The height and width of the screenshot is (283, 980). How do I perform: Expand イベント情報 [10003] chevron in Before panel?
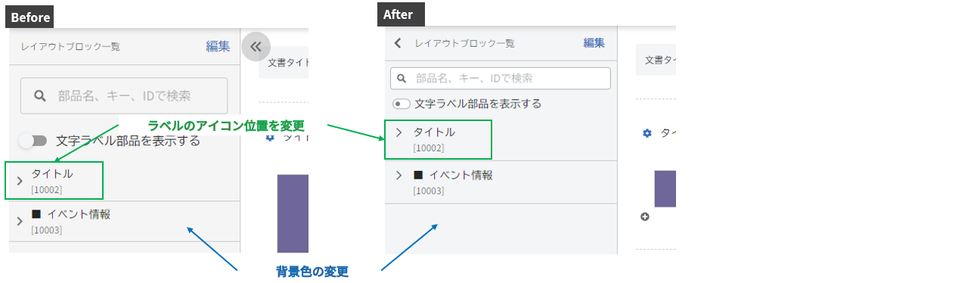click(20, 221)
